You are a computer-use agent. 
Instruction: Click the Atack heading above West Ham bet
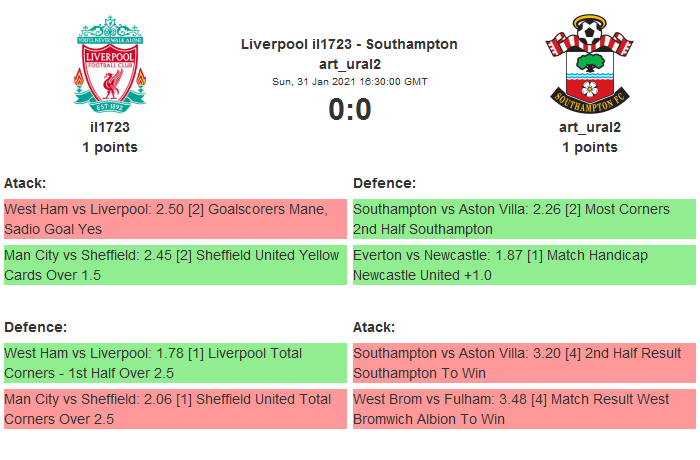pos(25,183)
